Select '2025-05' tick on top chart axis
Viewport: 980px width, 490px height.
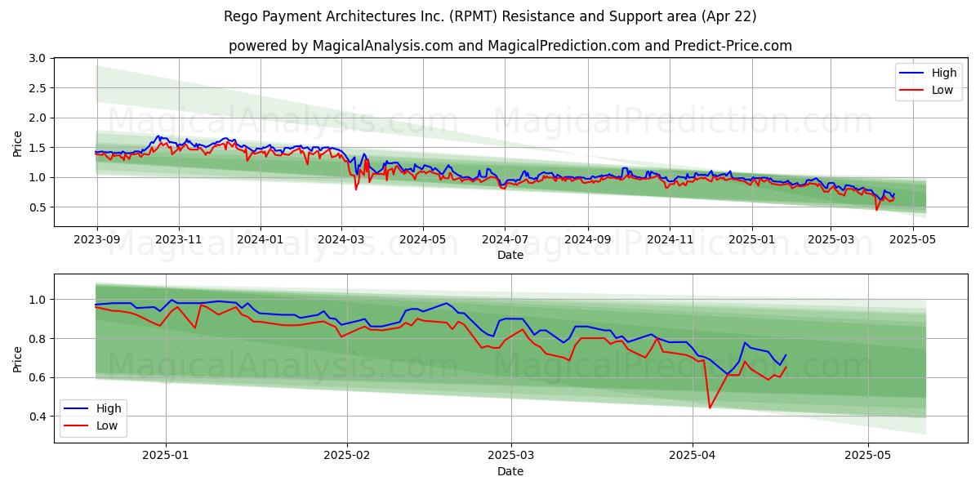(x=911, y=241)
